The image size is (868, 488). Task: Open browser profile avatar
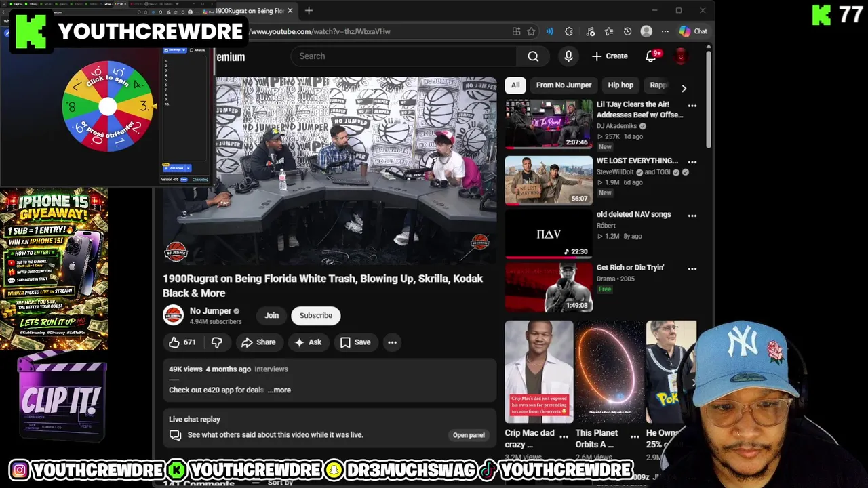(646, 31)
